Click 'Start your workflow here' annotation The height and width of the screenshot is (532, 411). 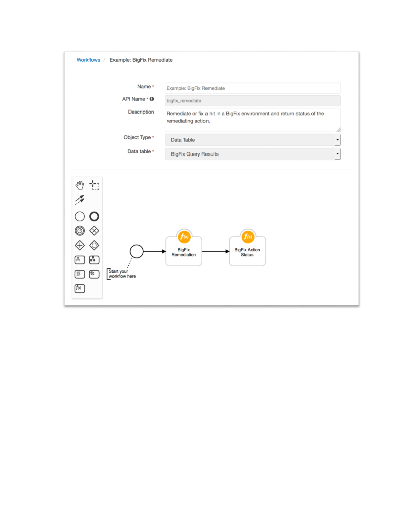tap(122, 274)
